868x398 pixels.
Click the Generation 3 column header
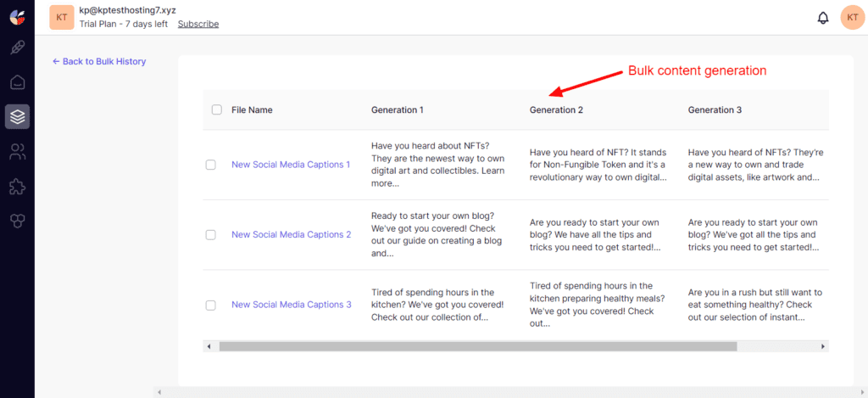715,109
